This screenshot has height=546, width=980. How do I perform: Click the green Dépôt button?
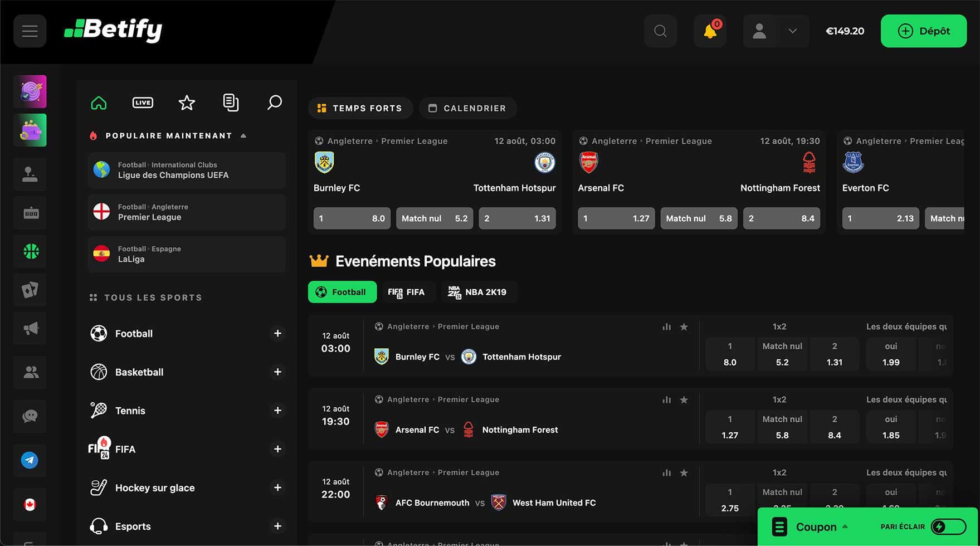coord(923,31)
